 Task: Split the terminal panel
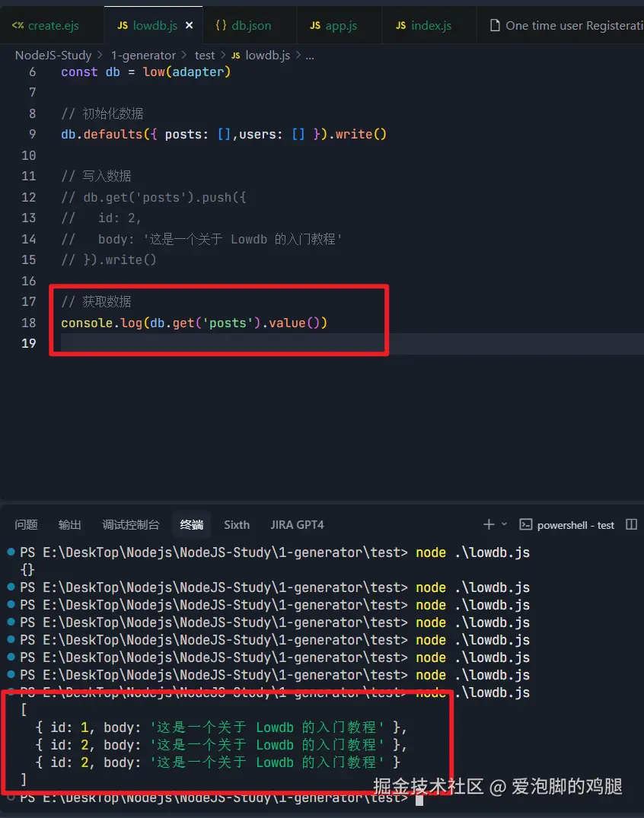pyautogui.click(x=632, y=524)
